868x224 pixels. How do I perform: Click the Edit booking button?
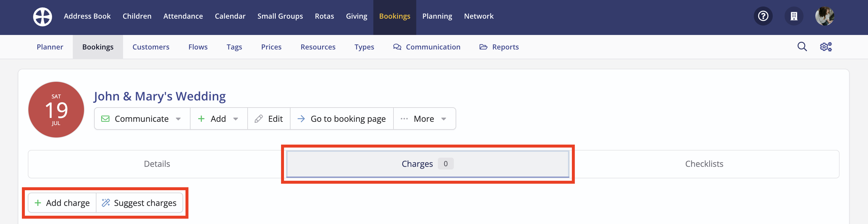pos(269,119)
